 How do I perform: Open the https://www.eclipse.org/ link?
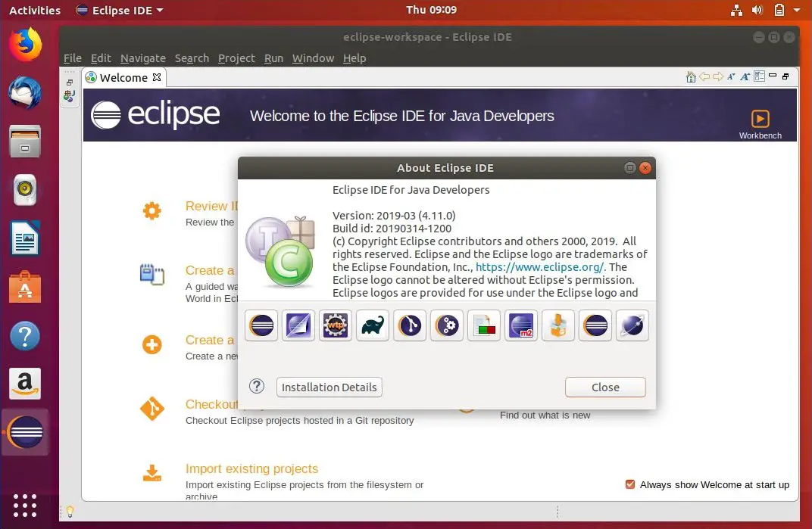539,267
